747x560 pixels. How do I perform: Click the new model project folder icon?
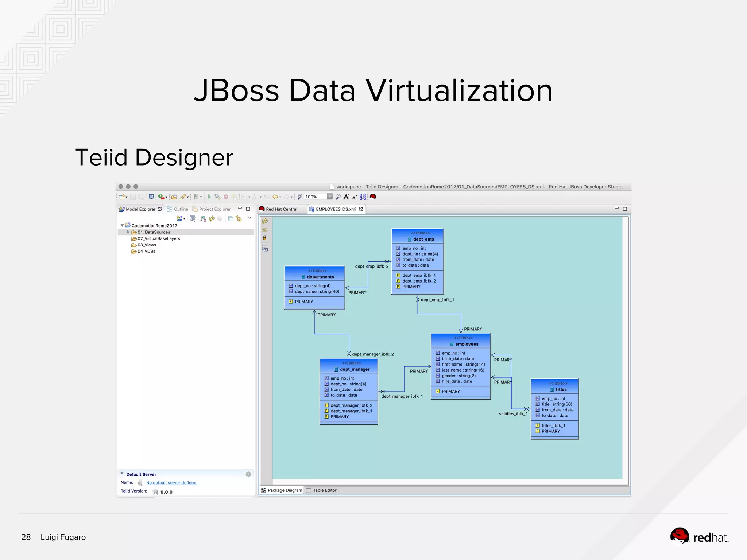coord(179,219)
